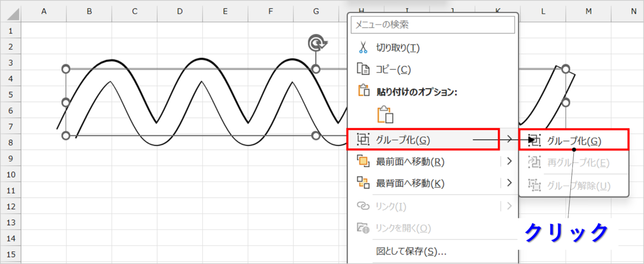The image size is (644, 264).
Task: Select column A header
Action: pyautogui.click(x=44, y=11)
